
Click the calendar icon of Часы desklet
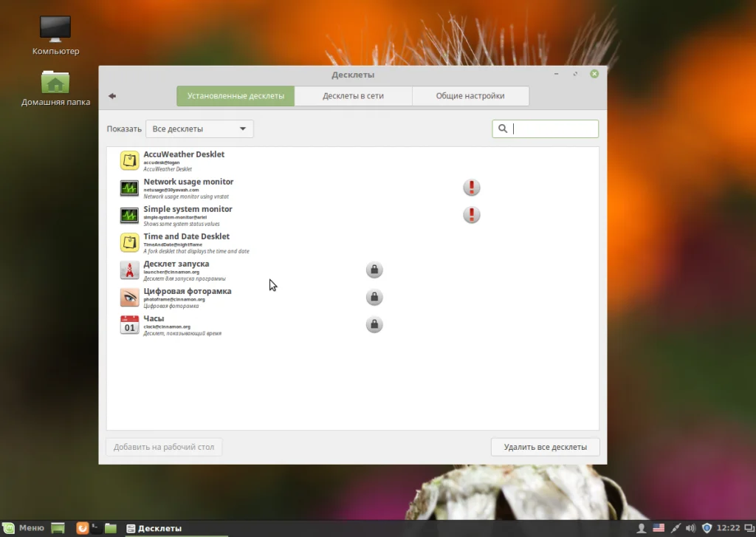pyautogui.click(x=129, y=325)
